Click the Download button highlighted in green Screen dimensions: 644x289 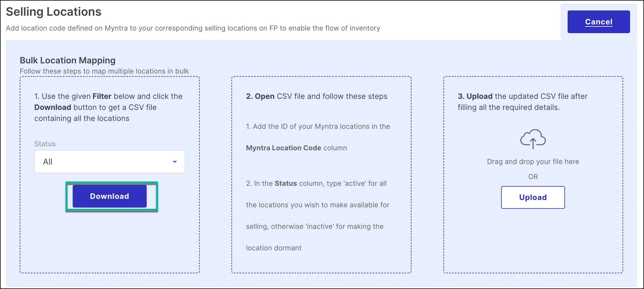click(x=109, y=196)
